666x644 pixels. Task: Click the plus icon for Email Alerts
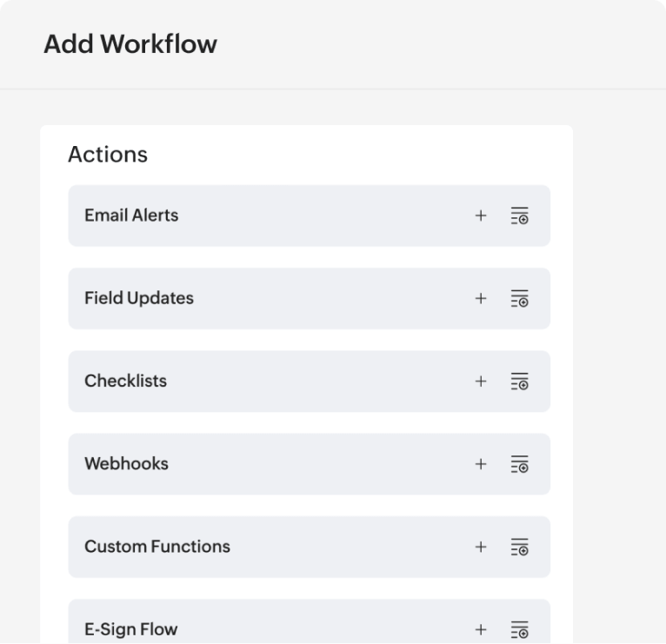click(x=481, y=216)
